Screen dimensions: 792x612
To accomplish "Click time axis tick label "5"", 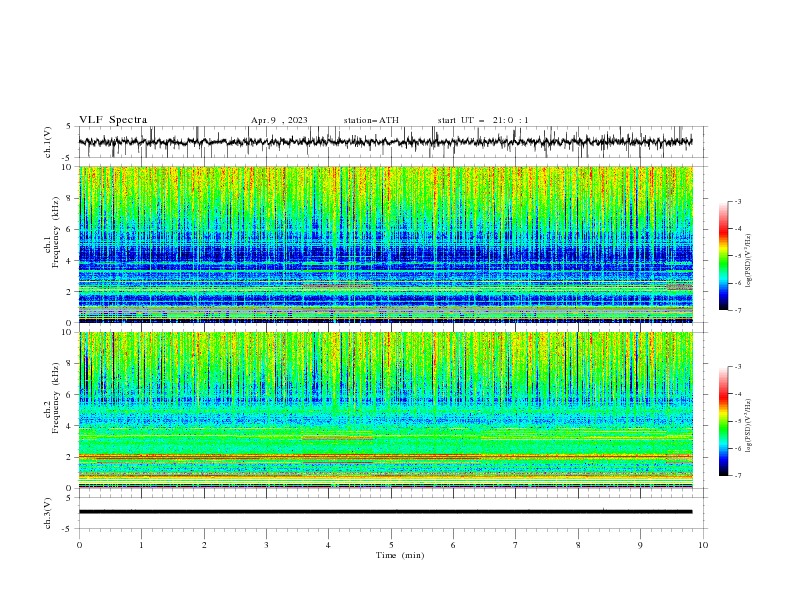I will tap(391, 545).
